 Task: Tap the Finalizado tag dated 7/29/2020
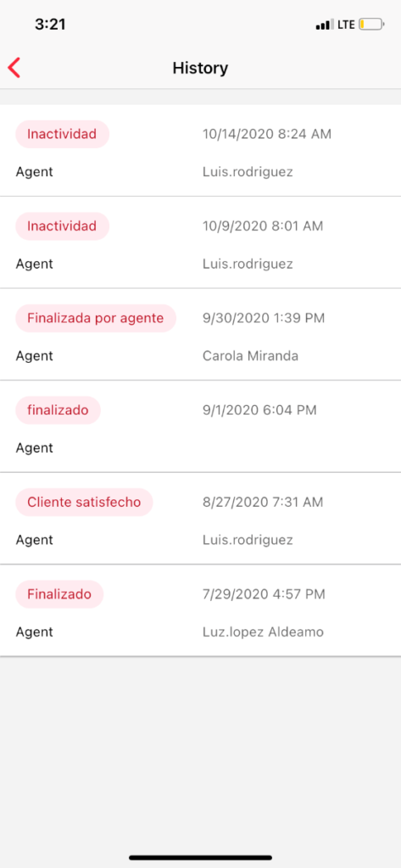[59, 594]
